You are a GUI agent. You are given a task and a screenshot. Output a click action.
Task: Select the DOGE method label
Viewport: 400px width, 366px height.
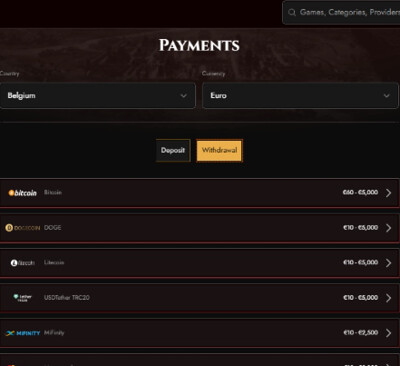[x=53, y=228]
